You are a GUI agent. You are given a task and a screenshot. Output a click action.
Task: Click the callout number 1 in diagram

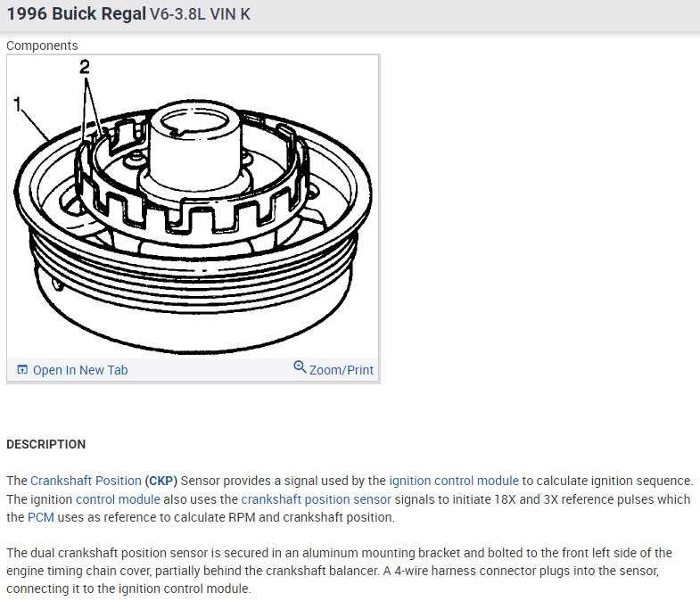pos(17,104)
